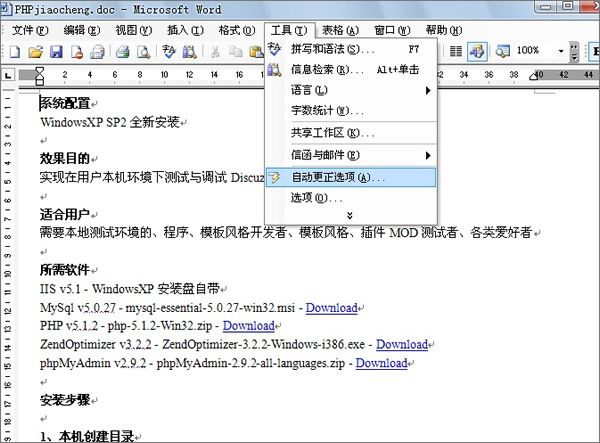Click the menu bar drag handle
The height and width of the screenshot is (443, 600).
click(x=4, y=30)
